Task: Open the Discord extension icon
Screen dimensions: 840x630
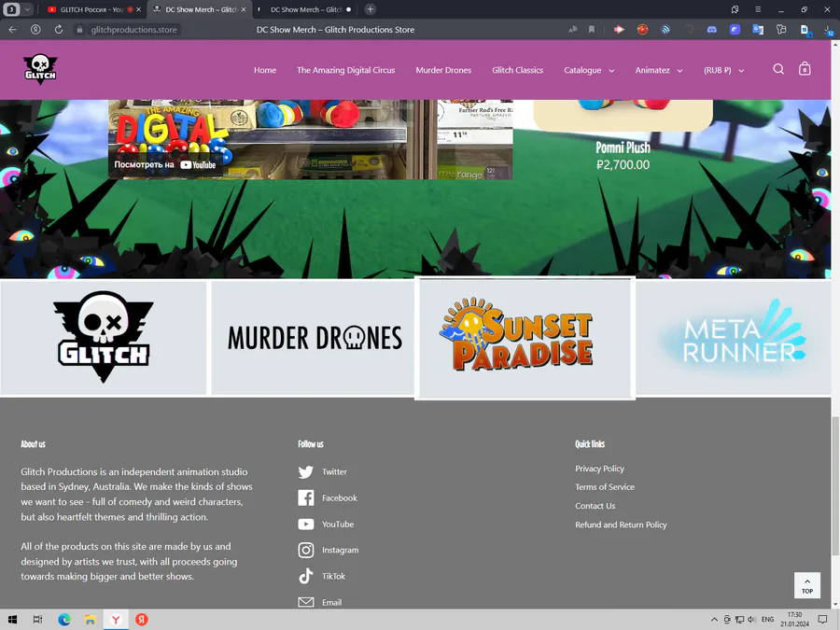Action: pyautogui.click(x=711, y=30)
